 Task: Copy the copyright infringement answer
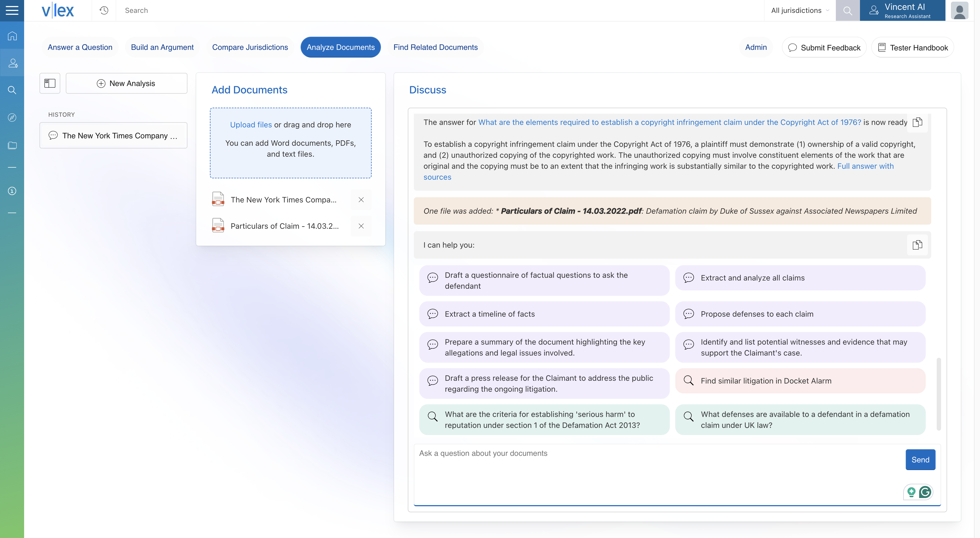(917, 122)
